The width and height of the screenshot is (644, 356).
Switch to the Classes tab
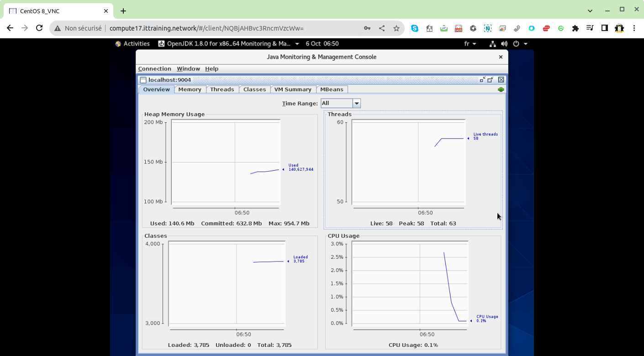(x=254, y=89)
